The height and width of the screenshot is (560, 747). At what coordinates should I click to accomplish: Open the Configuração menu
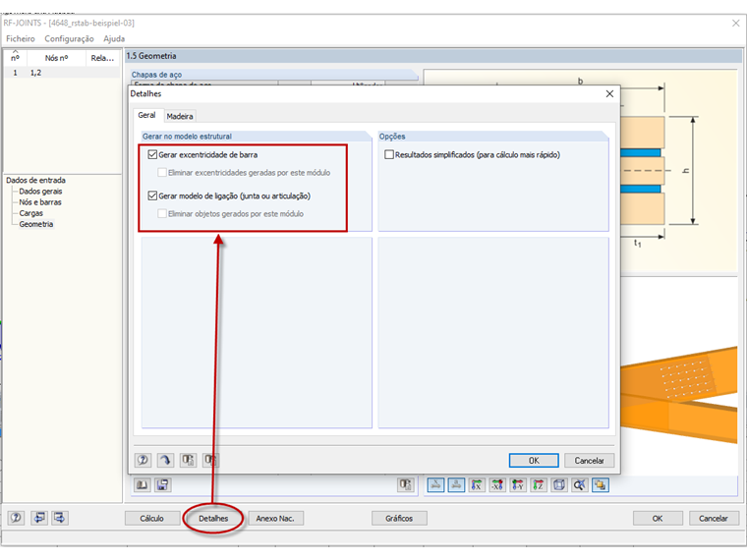69,38
